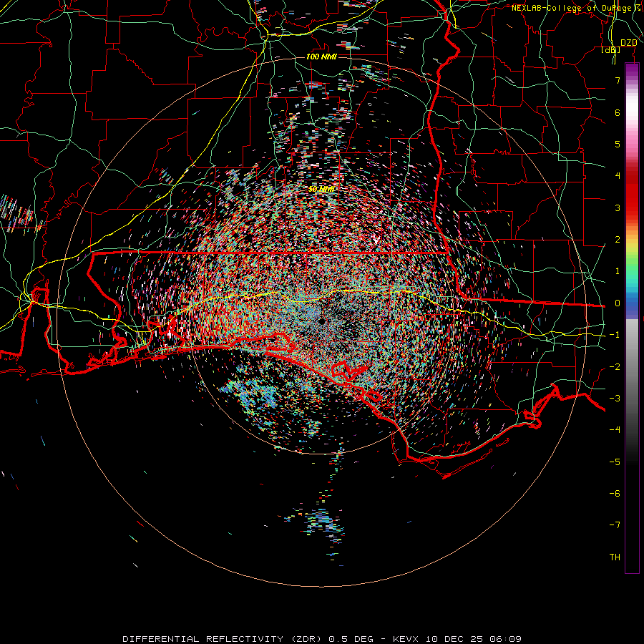The image size is (644, 644).
Task: Click the 1 value on the color scale
Action: [618, 271]
